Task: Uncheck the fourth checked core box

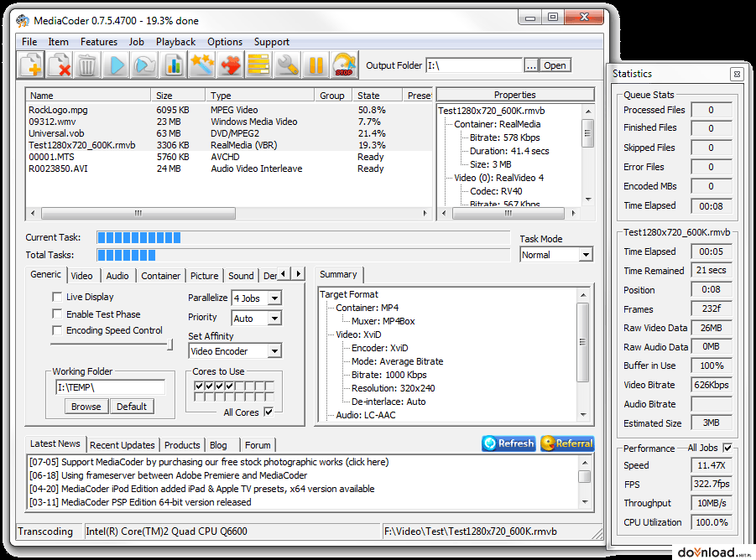Action: coord(230,386)
